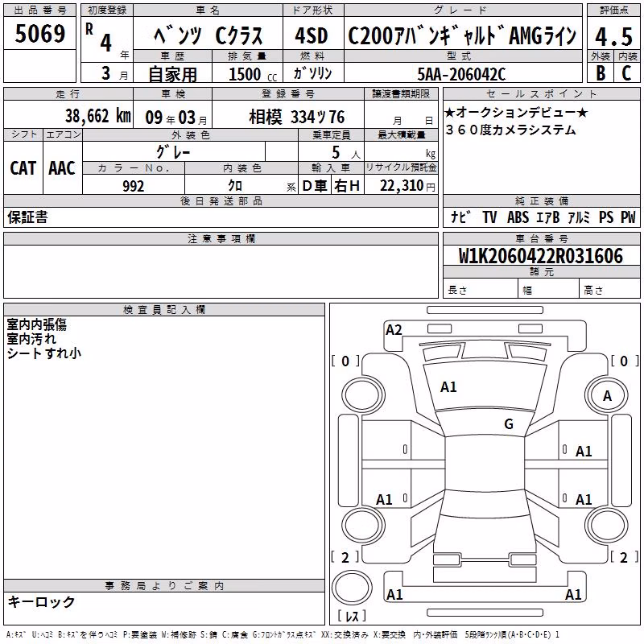Click the A1 mark on the hood
644x644 pixels.
[x=448, y=387]
